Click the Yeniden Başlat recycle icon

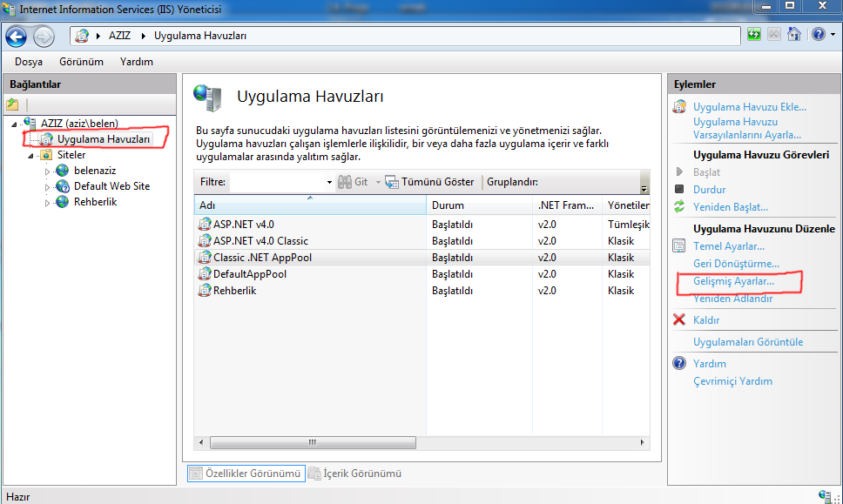coord(679,207)
